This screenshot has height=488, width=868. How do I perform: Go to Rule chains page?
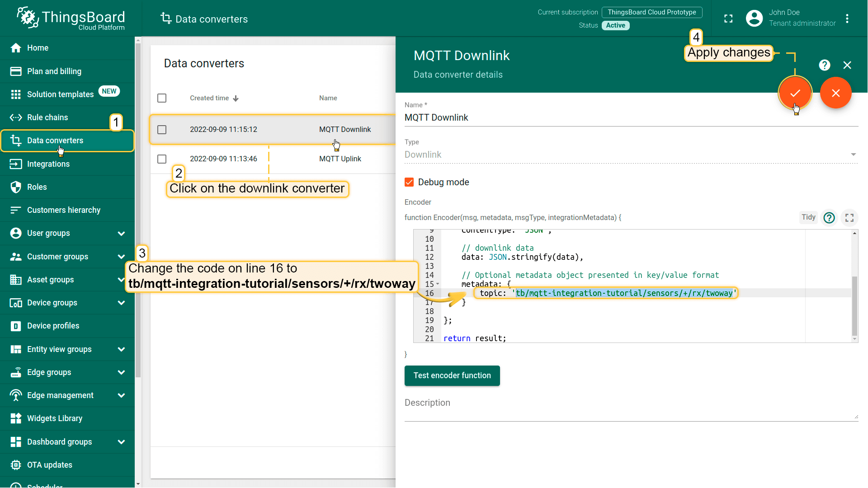(x=47, y=117)
